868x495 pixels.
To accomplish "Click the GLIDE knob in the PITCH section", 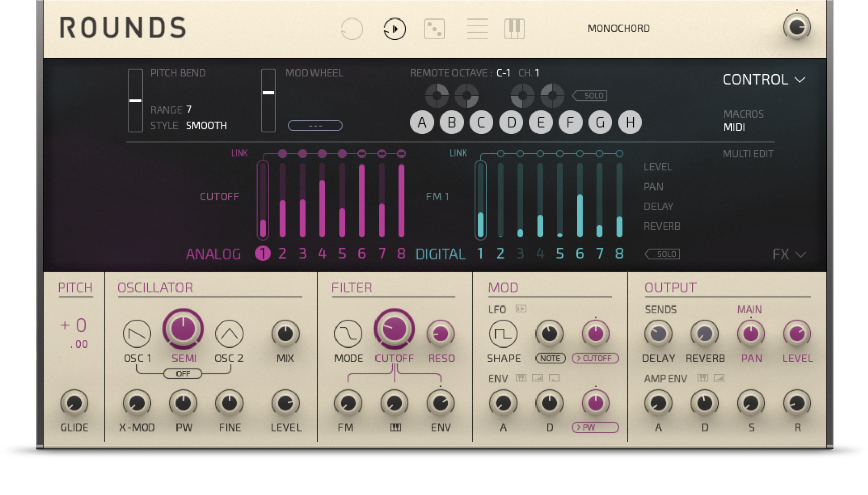I will pyautogui.click(x=74, y=403).
